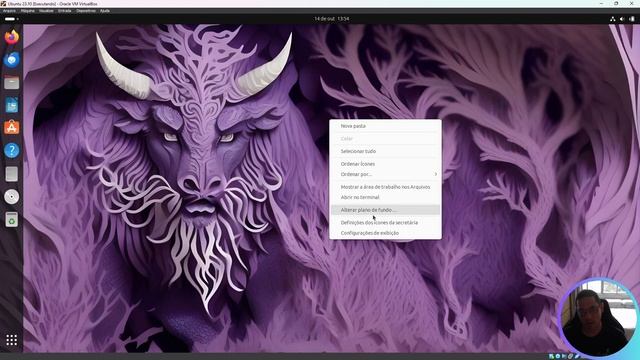Select 'Mostrar a área de trabalho nos Arquivos'
The image size is (640, 360).
tap(385, 187)
